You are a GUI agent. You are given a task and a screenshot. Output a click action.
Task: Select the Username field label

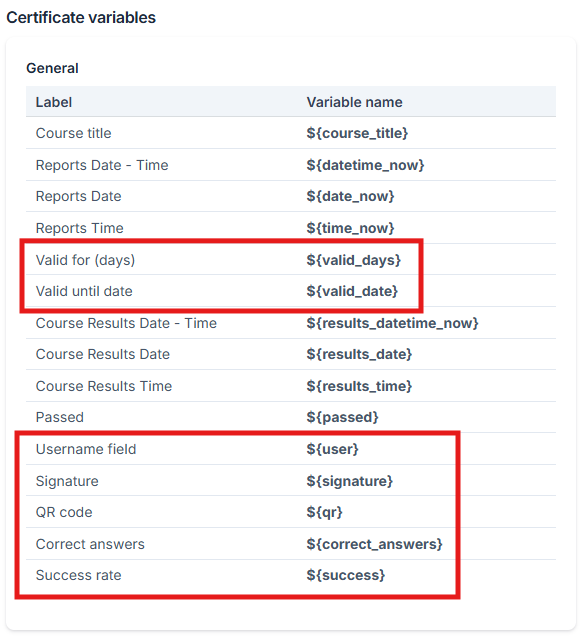(86, 449)
